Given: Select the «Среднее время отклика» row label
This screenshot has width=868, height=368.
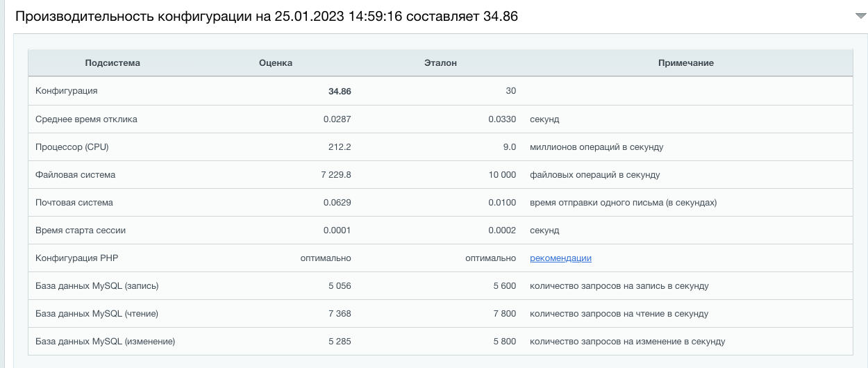Looking at the screenshot, I should pos(86,119).
